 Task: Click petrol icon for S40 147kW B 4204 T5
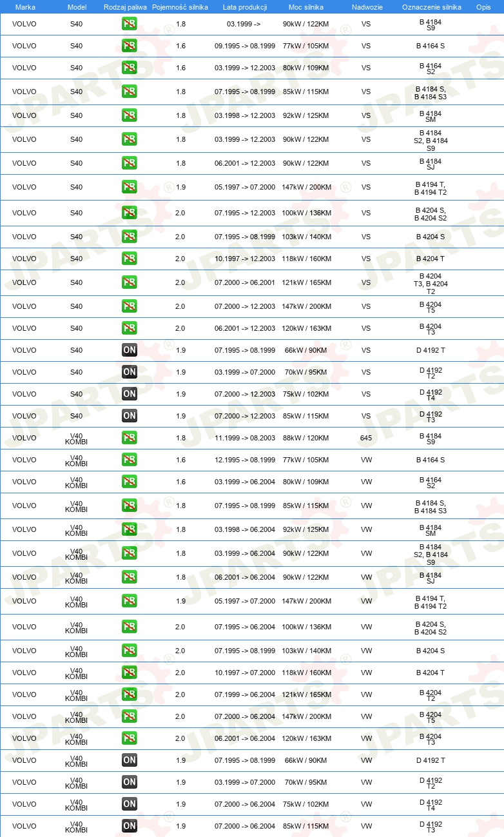[130, 306]
